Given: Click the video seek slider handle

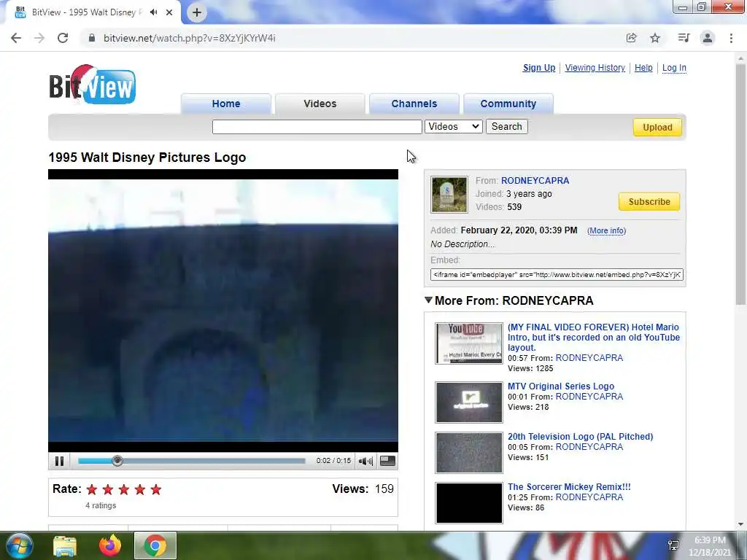Looking at the screenshot, I should 117,461.
